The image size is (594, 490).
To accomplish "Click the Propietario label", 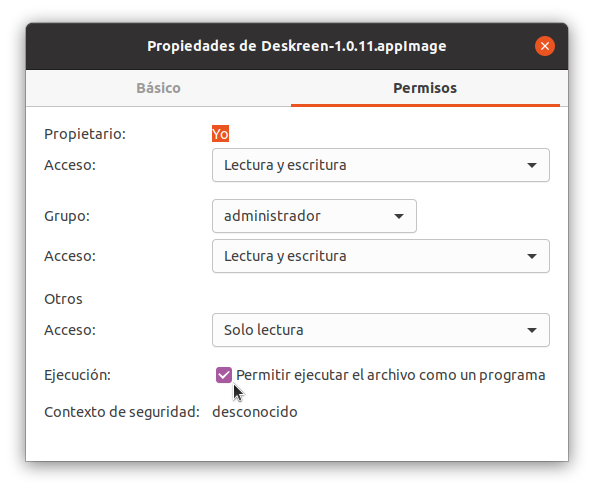I will (85, 134).
